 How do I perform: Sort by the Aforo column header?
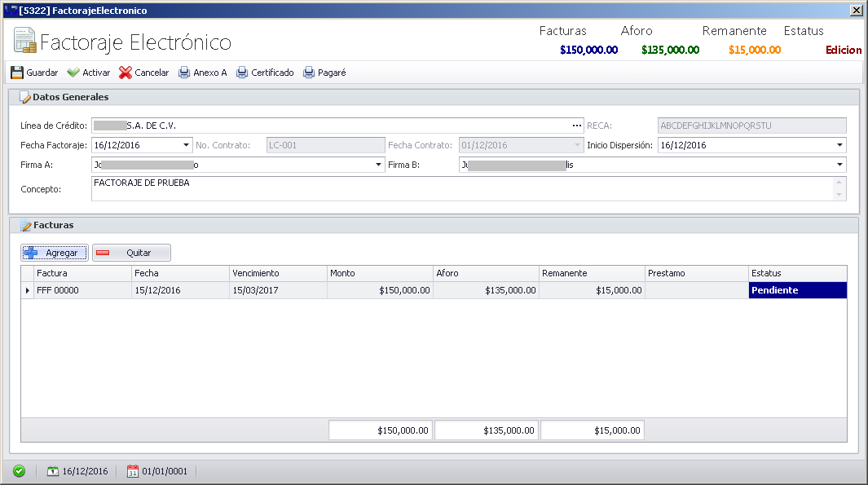pyautogui.click(x=486, y=274)
